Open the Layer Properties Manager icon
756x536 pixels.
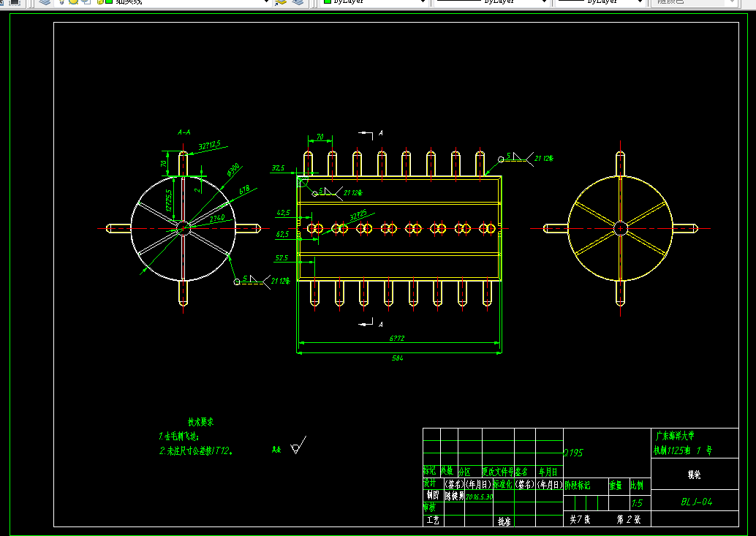pyautogui.click(x=45, y=1)
